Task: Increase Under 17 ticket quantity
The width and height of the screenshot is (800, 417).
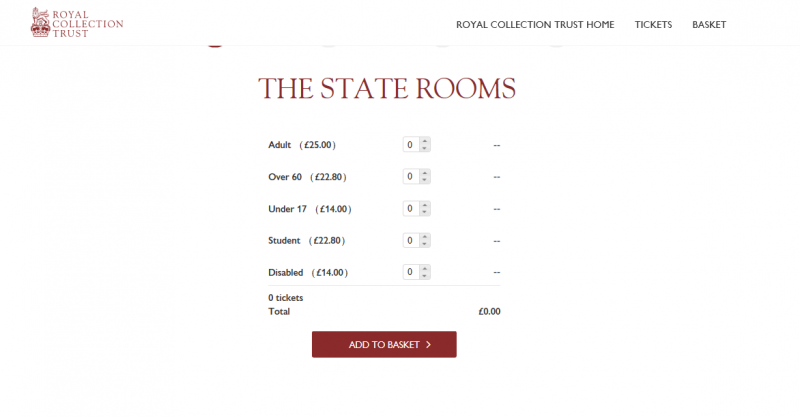Action: [x=425, y=205]
